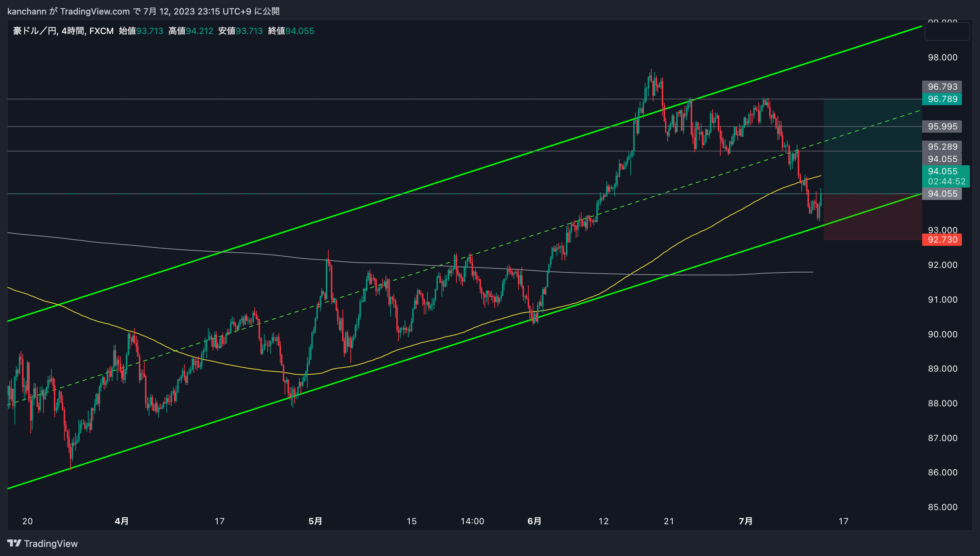Click the 86.000 price axis label
The image size is (980, 556).
click(943, 472)
